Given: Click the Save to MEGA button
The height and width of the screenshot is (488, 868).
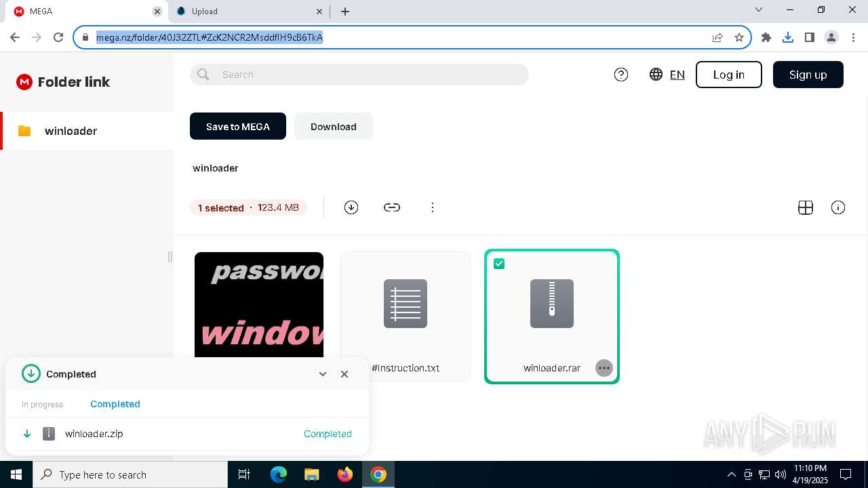Looking at the screenshot, I should pos(238,127).
